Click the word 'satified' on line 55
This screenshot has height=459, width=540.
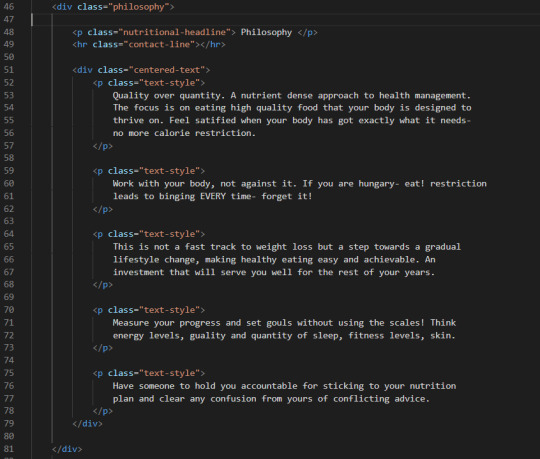pos(215,121)
